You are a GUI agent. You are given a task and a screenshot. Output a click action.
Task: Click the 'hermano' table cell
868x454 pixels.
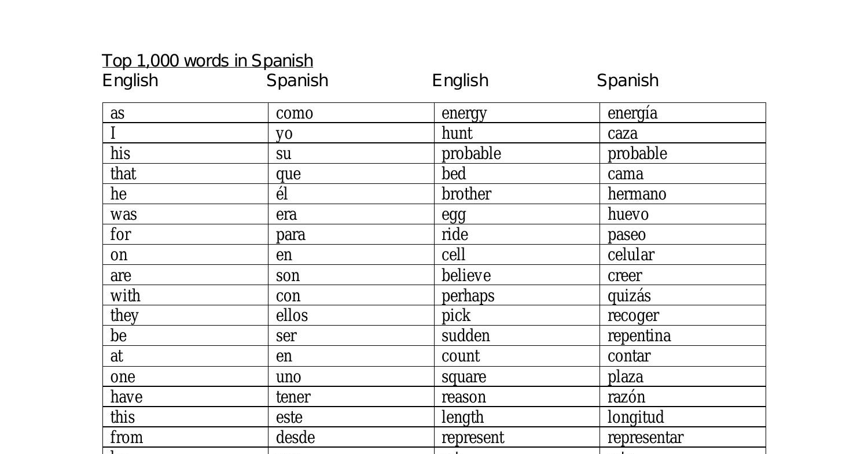[x=637, y=194]
